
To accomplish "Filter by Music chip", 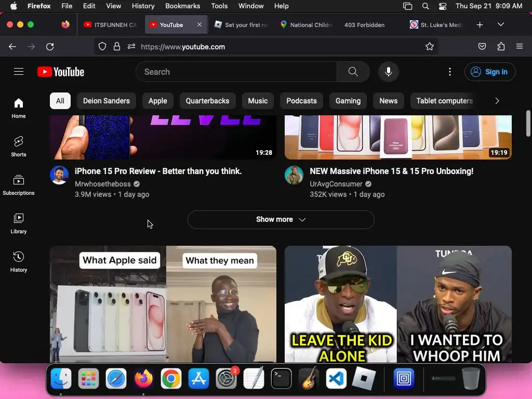I will (258, 101).
